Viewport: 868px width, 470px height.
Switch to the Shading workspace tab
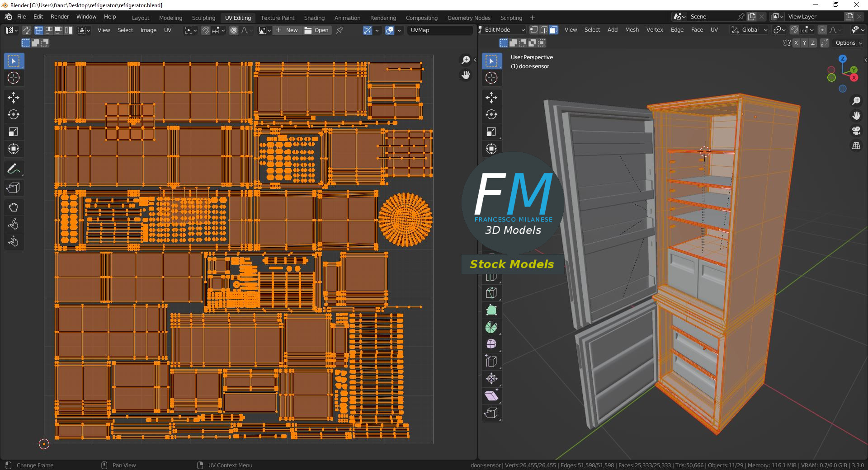coord(314,18)
